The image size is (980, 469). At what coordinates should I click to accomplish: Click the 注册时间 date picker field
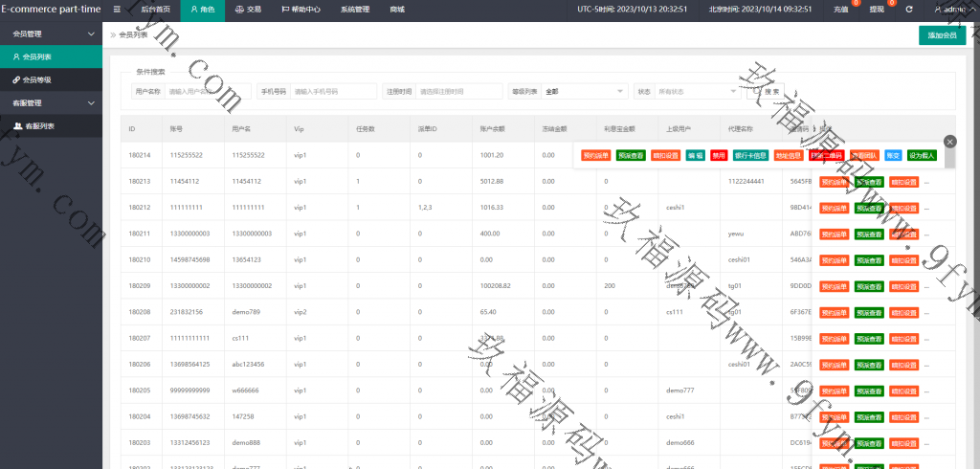[x=458, y=92]
